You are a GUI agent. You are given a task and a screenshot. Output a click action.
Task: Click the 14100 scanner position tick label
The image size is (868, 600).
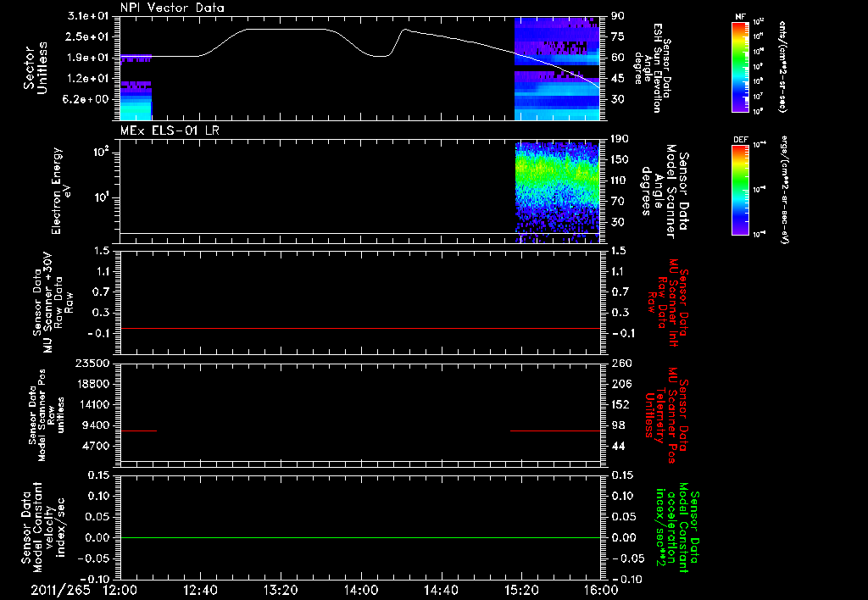click(x=92, y=404)
